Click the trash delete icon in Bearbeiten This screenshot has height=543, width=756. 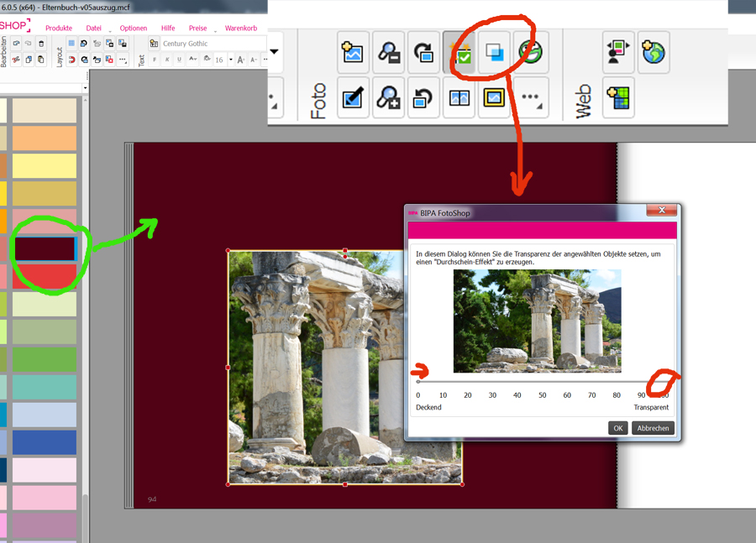coord(41,44)
